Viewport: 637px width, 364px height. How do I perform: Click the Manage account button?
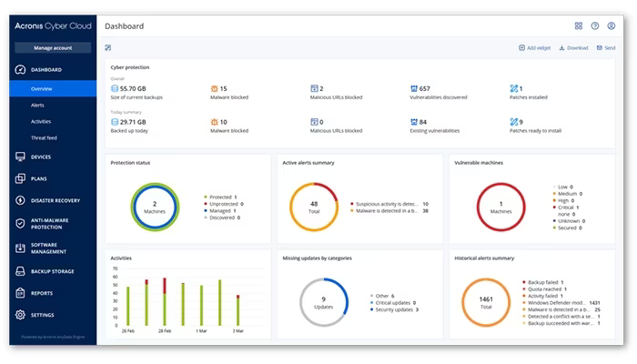(53, 48)
